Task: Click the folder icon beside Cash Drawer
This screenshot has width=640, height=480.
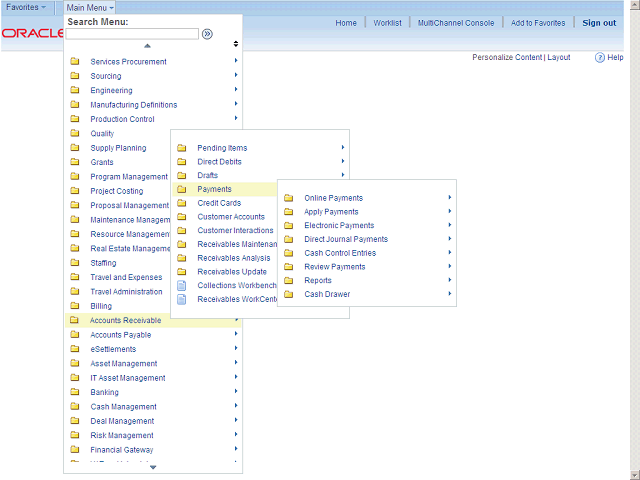Action: pos(289,294)
